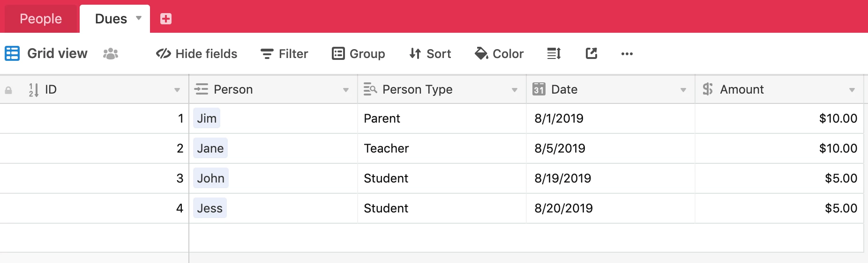Viewport: 868px width, 263px height.
Task: Switch to the People table tab
Action: pyautogui.click(x=41, y=19)
